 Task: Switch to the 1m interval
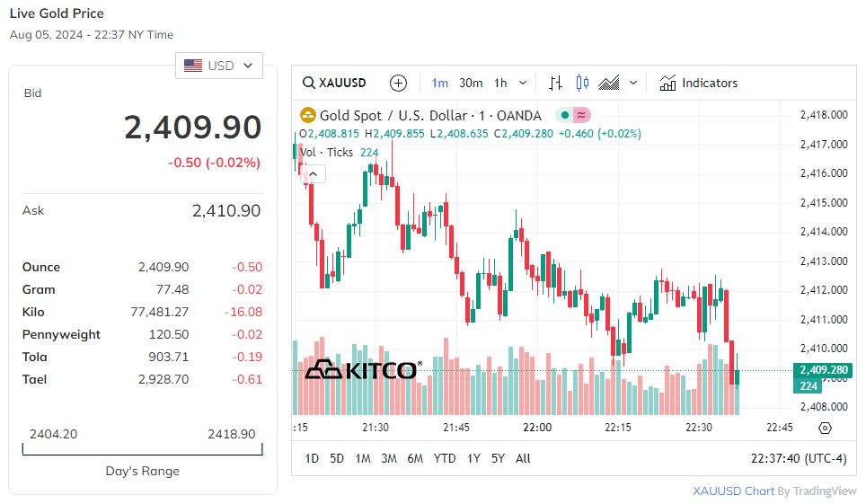439,83
